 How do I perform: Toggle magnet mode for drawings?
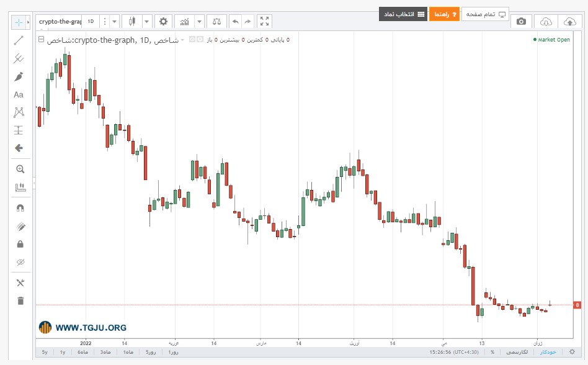20,208
